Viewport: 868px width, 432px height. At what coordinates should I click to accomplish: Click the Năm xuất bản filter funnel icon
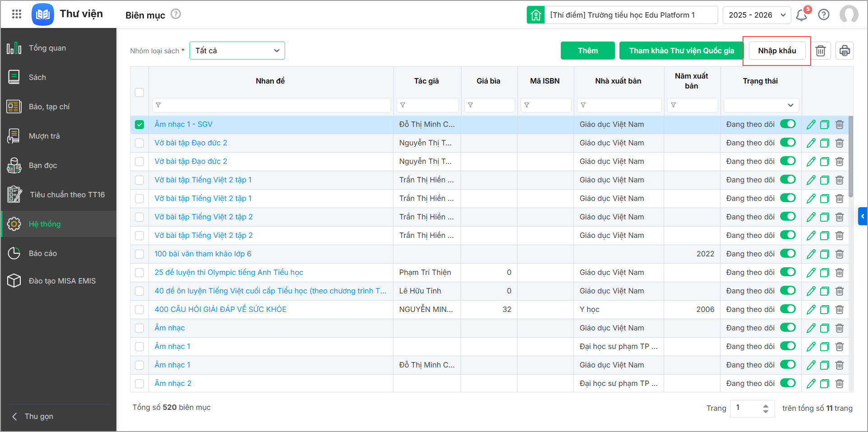674,105
